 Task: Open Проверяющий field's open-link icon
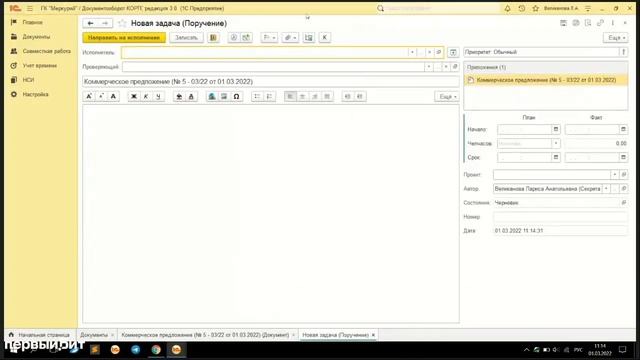(455, 67)
